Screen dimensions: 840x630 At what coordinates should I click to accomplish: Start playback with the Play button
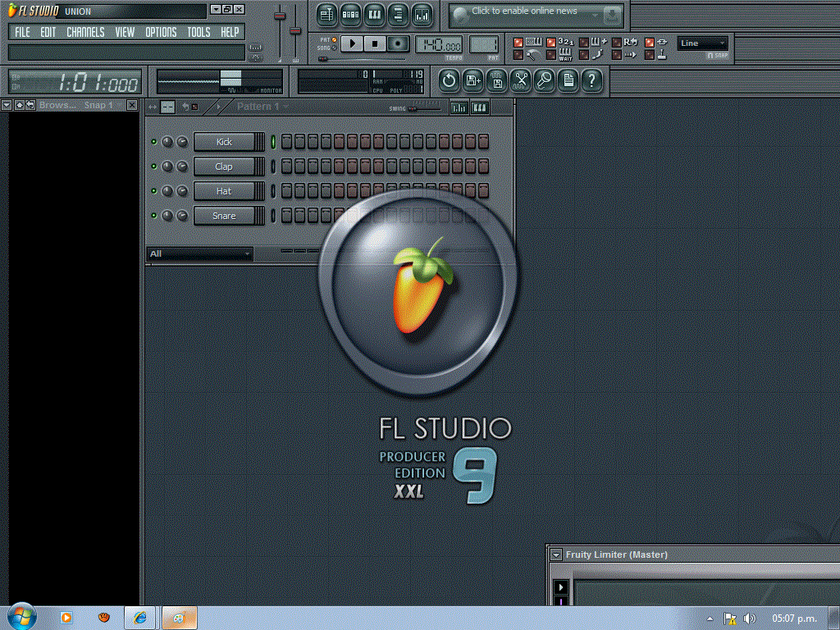click(352, 44)
